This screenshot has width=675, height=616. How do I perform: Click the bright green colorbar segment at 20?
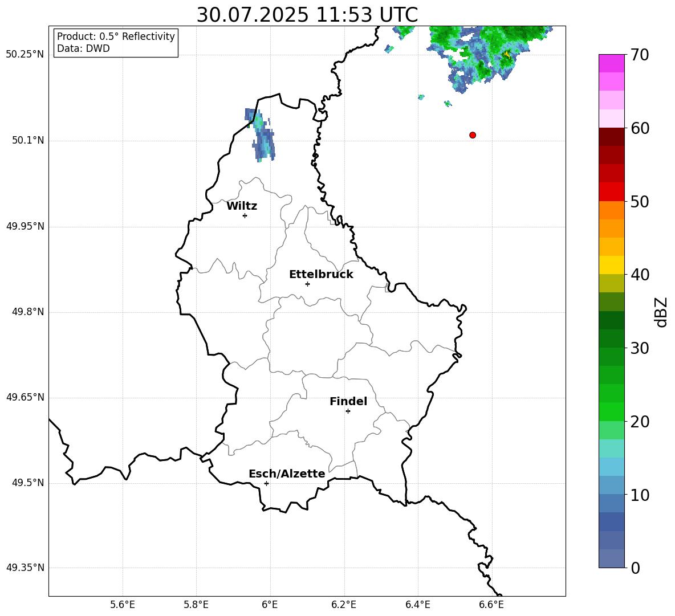pyautogui.click(x=611, y=411)
